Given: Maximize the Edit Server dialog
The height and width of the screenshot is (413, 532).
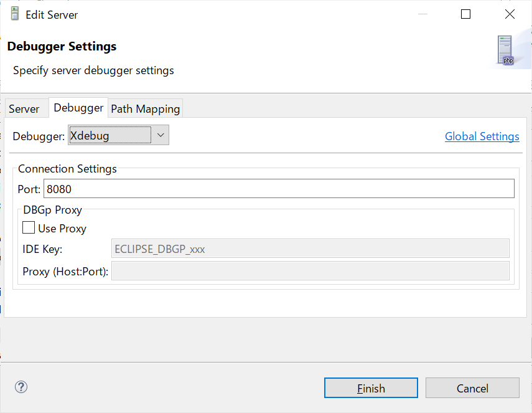Looking at the screenshot, I should pos(465,14).
